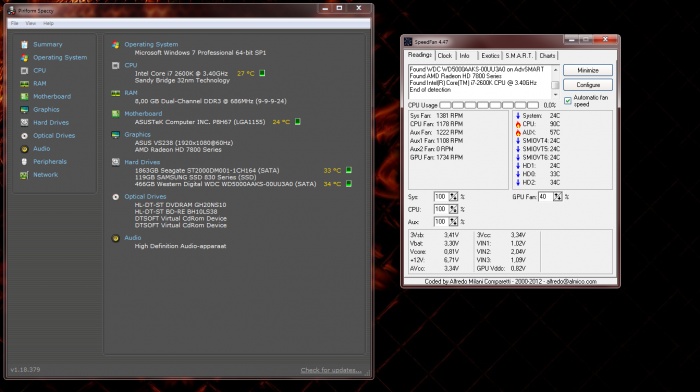Click Optical Drives disc icon in sidebar
This screenshot has height=392, width=700.
click(24, 136)
